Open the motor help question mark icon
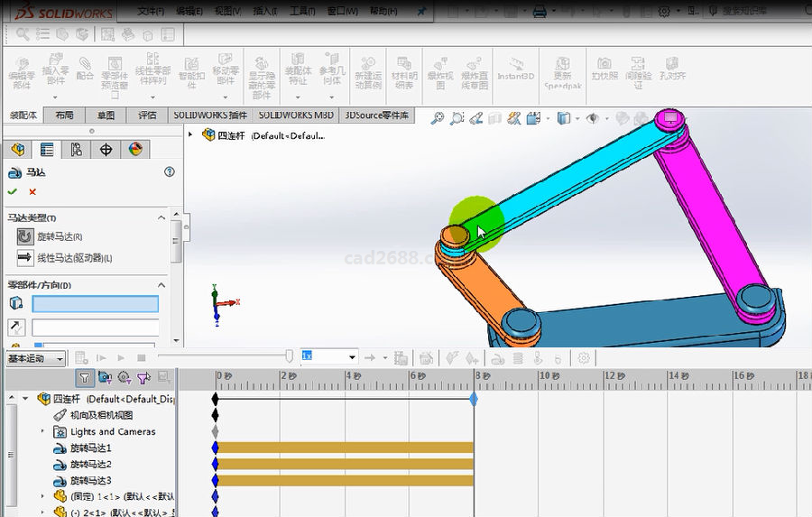The height and width of the screenshot is (517, 812). pyautogui.click(x=169, y=171)
